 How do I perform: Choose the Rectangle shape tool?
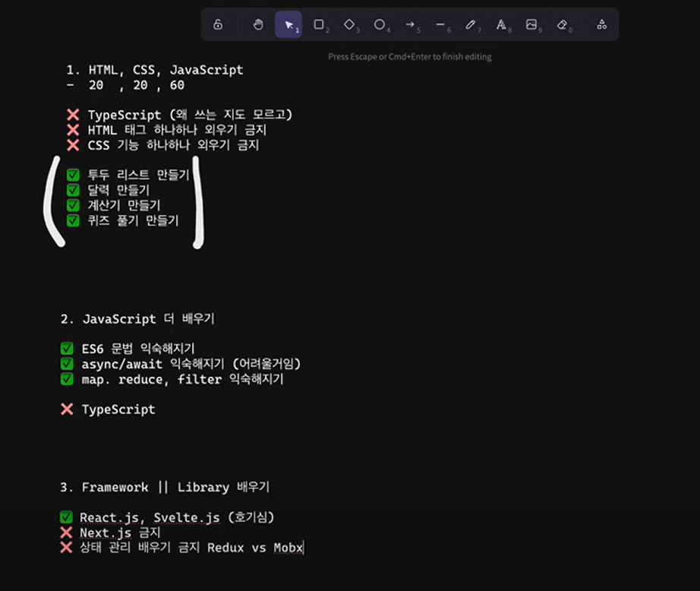[319, 24]
